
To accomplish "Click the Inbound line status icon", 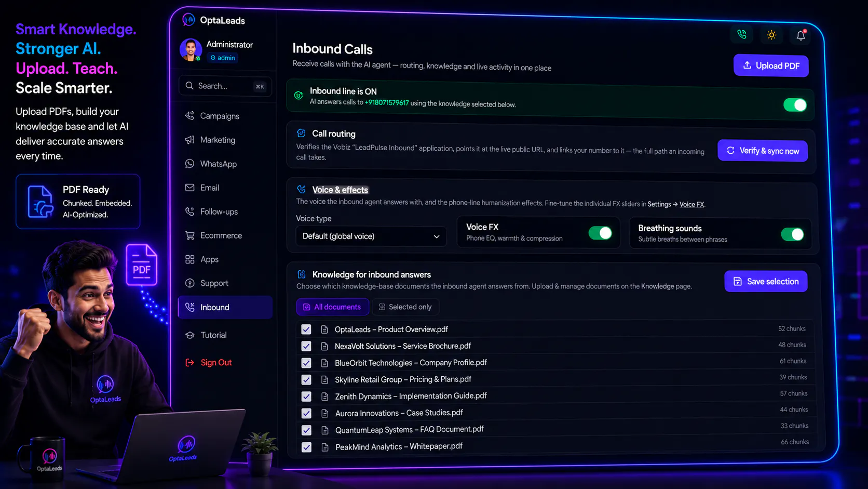I will pyautogui.click(x=299, y=95).
